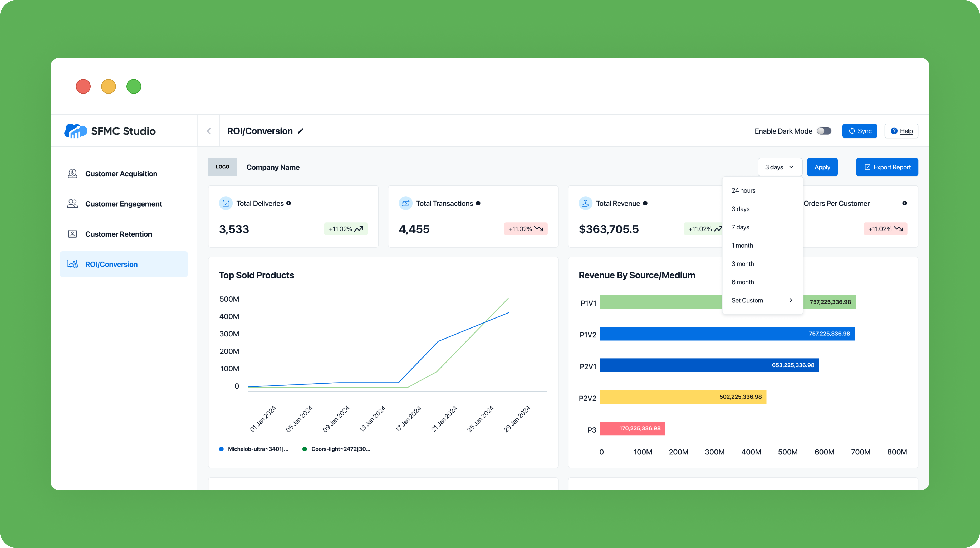Click the yellow macOS minimize dot

pyautogui.click(x=109, y=86)
